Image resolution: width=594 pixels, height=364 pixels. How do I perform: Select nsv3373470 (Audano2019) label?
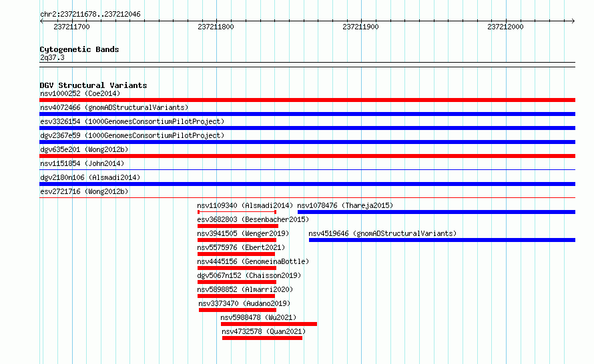point(244,303)
